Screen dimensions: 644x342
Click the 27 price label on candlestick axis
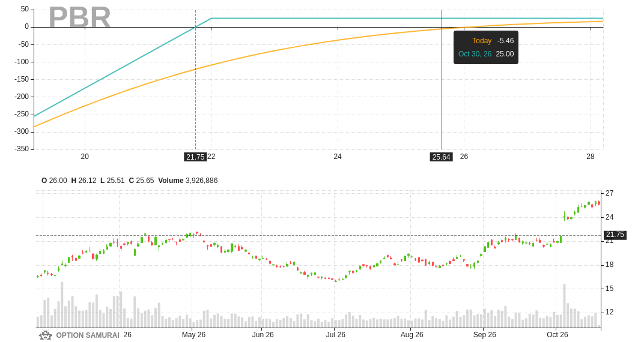(x=610, y=193)
